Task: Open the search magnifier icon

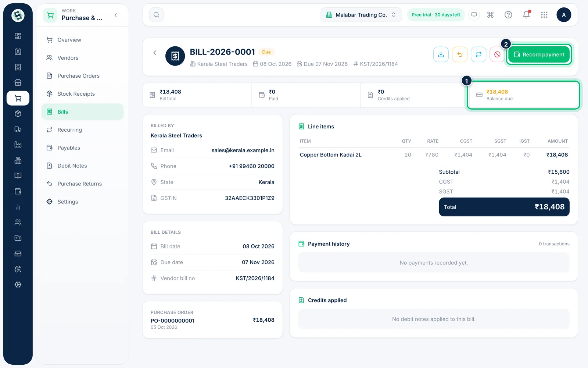Action: (x=156, y=15)
